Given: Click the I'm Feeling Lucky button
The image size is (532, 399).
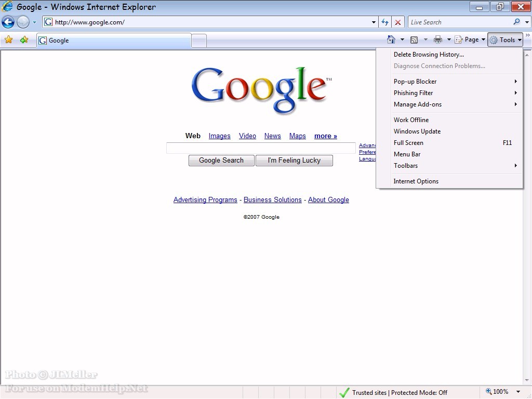Looking at the screenshot, I should pos(294,161).
